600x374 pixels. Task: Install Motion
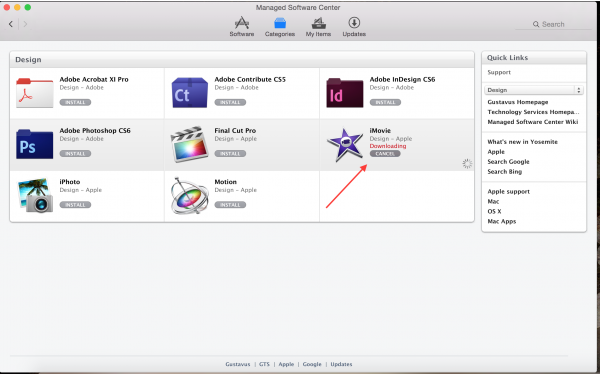230,205
